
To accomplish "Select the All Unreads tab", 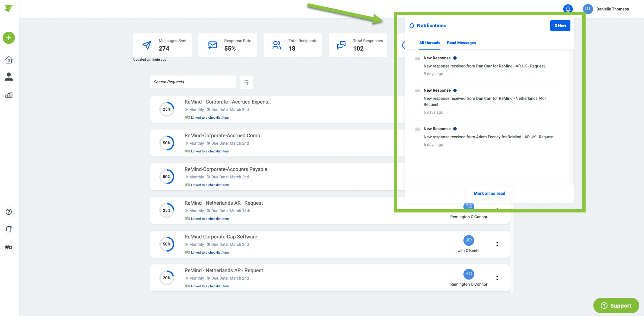I will [x=429, y=43].
